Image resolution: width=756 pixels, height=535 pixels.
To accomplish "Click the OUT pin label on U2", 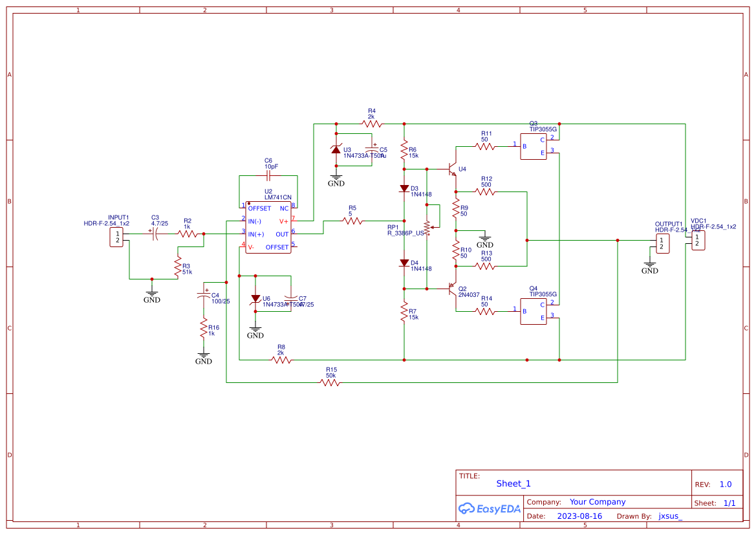I will (282, 234).
